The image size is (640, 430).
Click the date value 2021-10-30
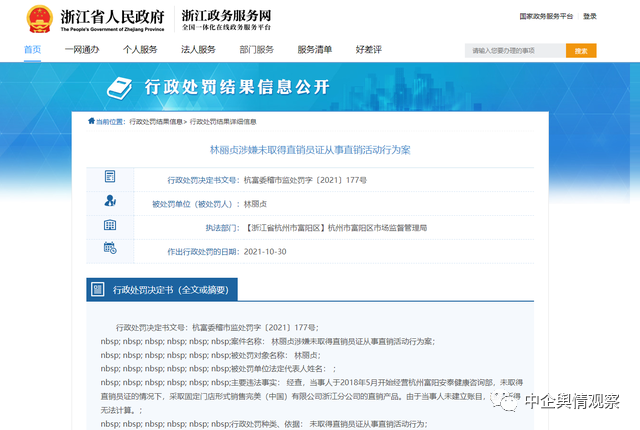point(265,252)
